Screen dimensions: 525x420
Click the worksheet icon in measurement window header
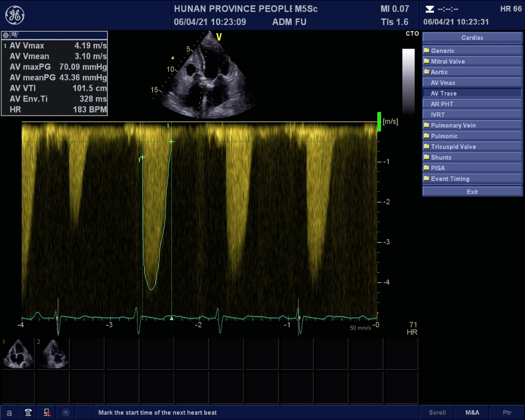(15, 35)
